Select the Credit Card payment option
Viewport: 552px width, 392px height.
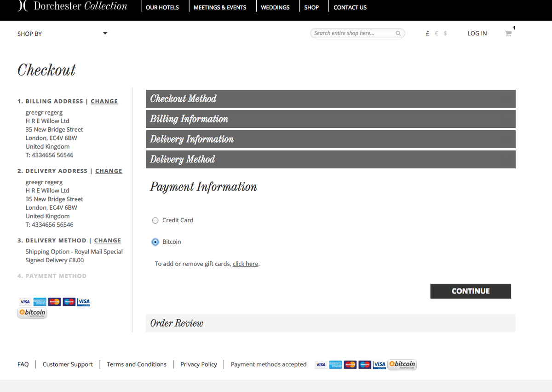coord(155,220)
